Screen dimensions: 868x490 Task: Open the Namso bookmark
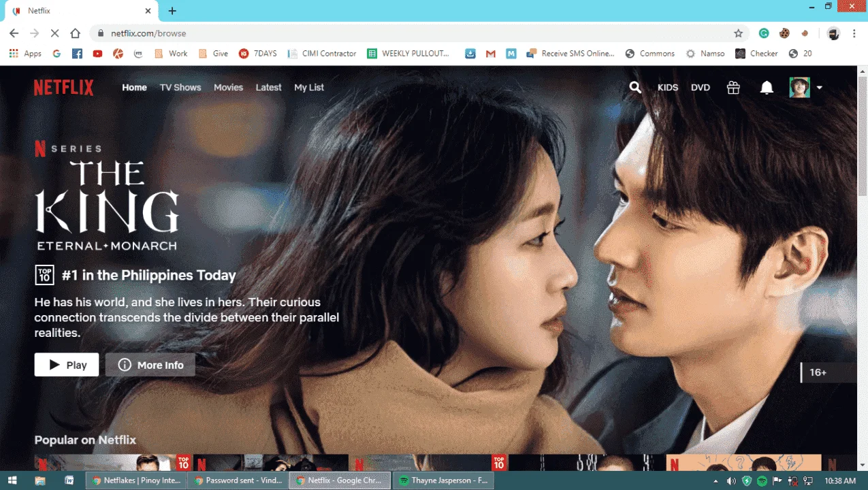coord(706,54)
